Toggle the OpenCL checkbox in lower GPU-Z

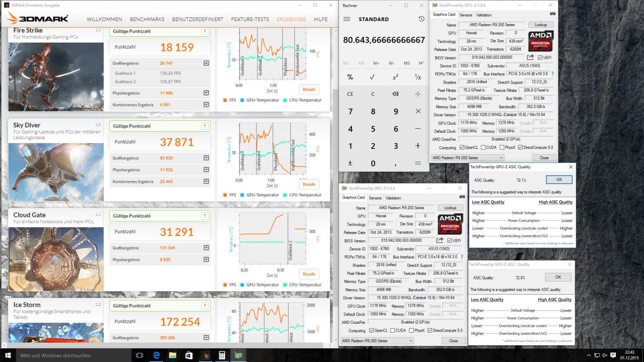point(371,330)
